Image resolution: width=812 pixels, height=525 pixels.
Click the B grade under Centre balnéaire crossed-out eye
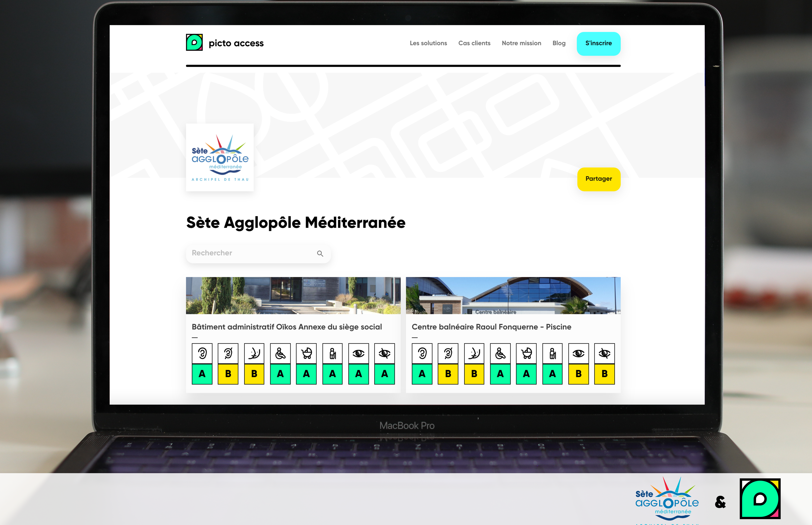tap(605, 374)
